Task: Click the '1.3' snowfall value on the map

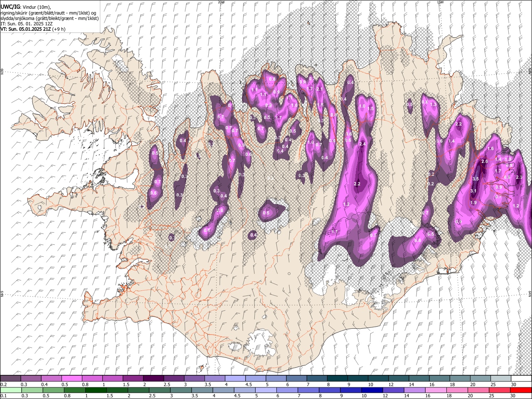Action: pyautogui.click(x=433, y=104)
